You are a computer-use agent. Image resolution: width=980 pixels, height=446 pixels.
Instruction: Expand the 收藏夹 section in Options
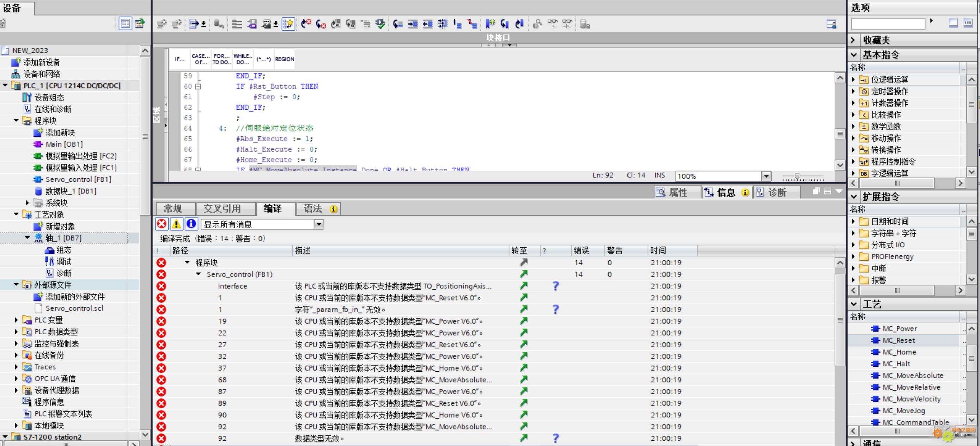point(853,40)
